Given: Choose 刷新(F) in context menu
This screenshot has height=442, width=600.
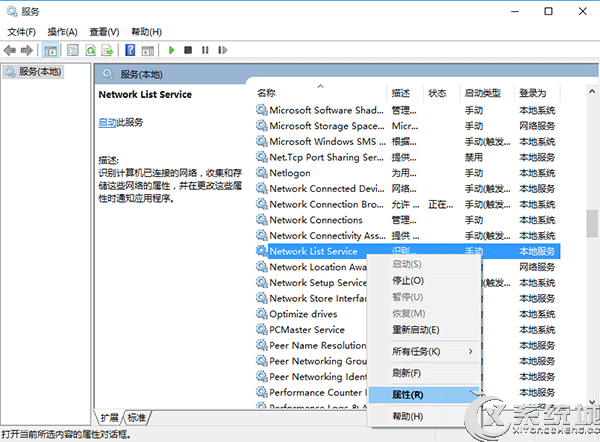Looking at the screenshot, I should click(424, 373).
